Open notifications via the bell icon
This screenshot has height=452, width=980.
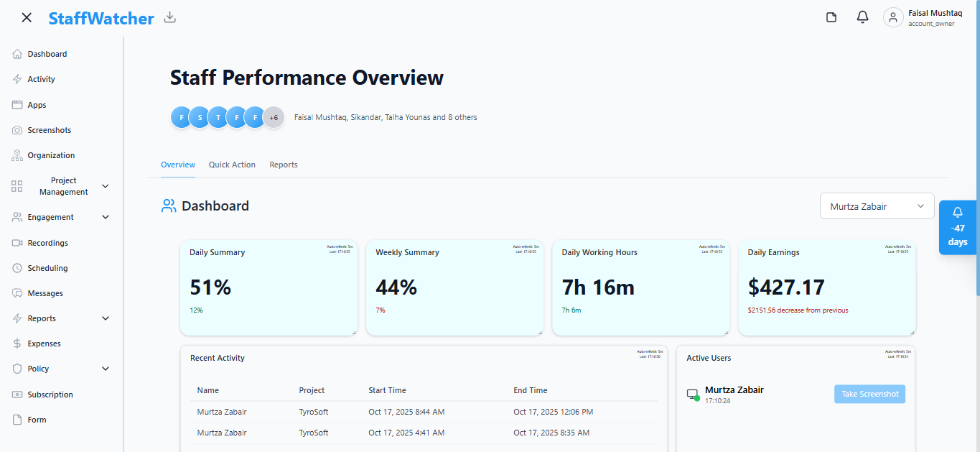click(862, 16)
